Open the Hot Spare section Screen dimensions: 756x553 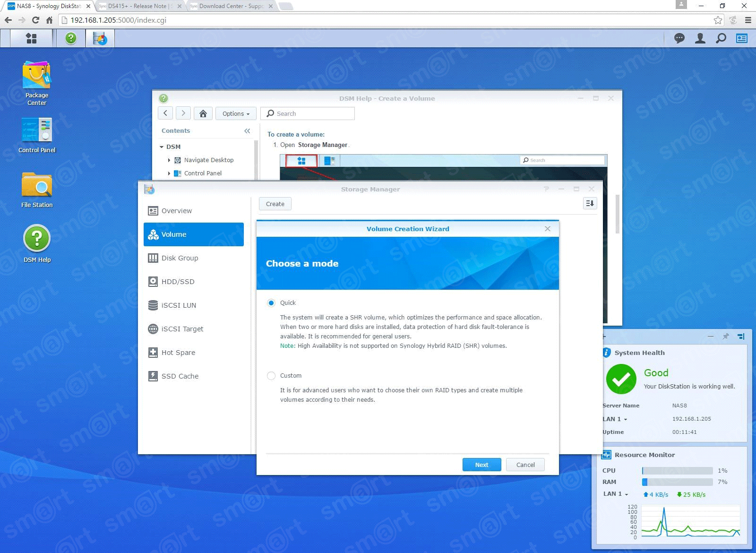(x=194, y=353)
